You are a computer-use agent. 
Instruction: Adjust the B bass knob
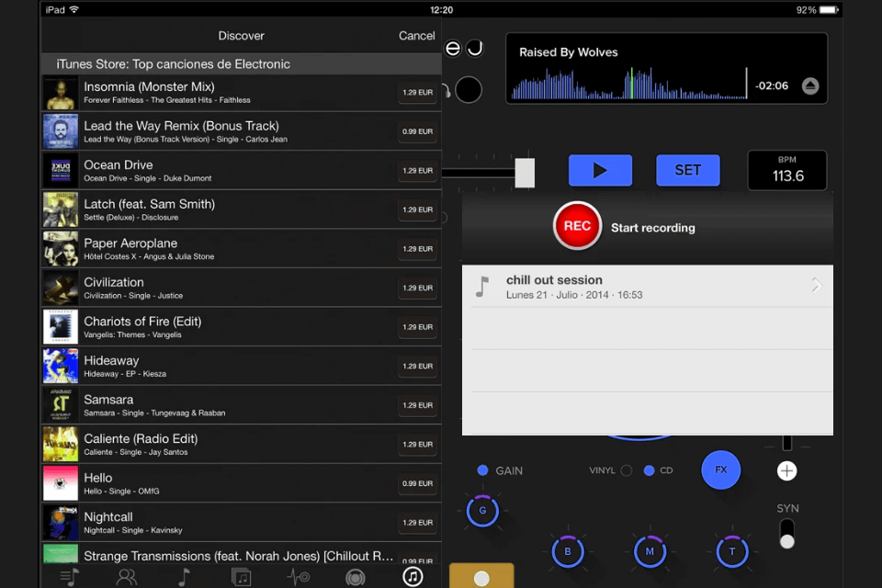click(x=567, y=551)
